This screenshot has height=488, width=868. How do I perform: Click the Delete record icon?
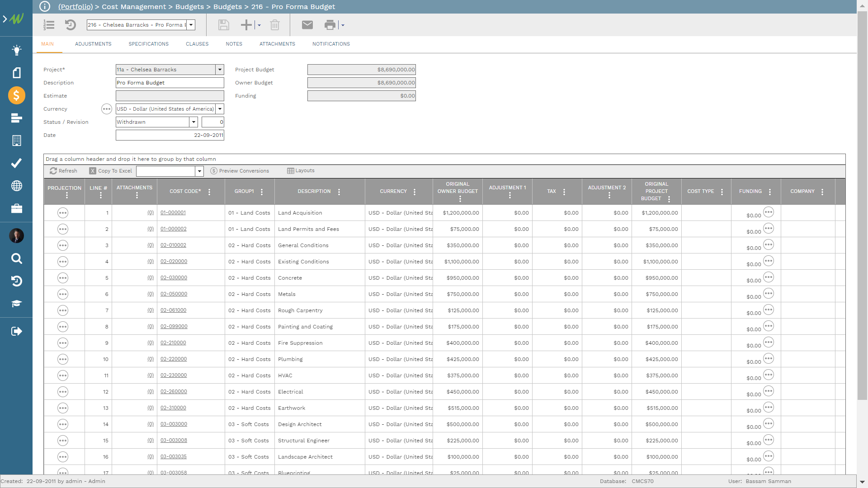pos(275,25)
